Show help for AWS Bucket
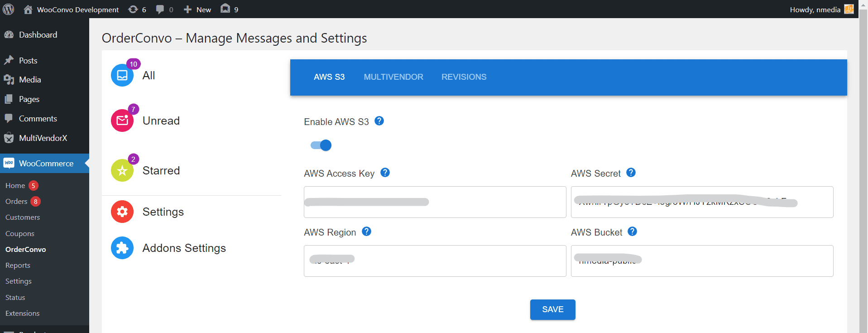 (x=633, y=232)
